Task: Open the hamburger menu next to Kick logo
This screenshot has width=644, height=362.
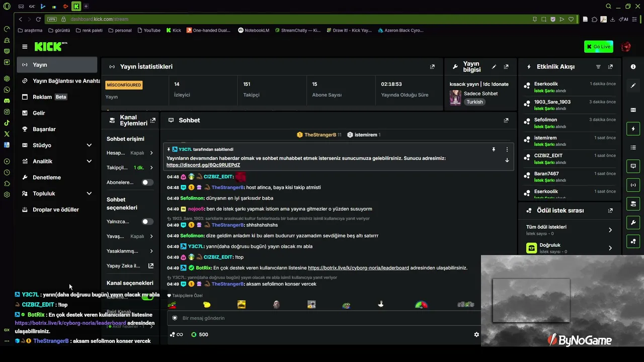Action: [25, 47]
